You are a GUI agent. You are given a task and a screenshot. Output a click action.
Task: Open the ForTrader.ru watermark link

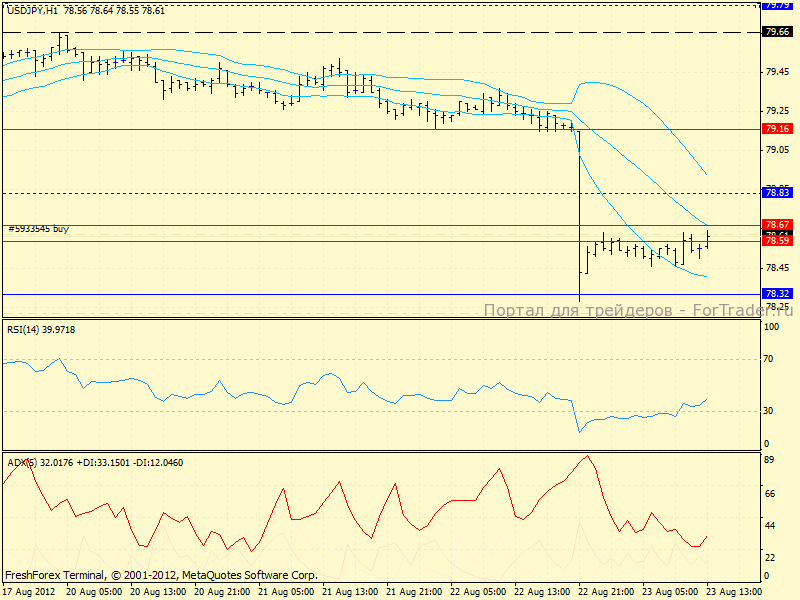pyautogui.click(x=638, y=311)
